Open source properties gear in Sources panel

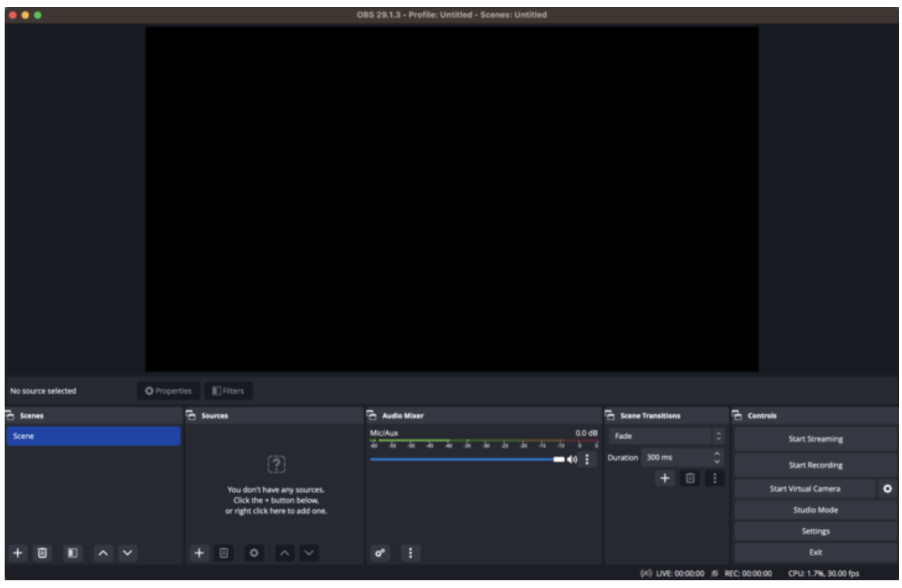click(x=254, y=552)
